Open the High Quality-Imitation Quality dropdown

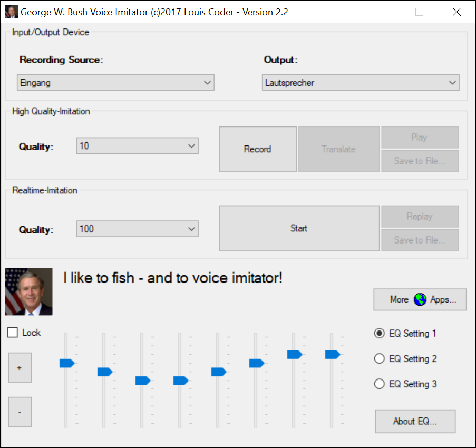pyautogui.click(x=137, y=146)
